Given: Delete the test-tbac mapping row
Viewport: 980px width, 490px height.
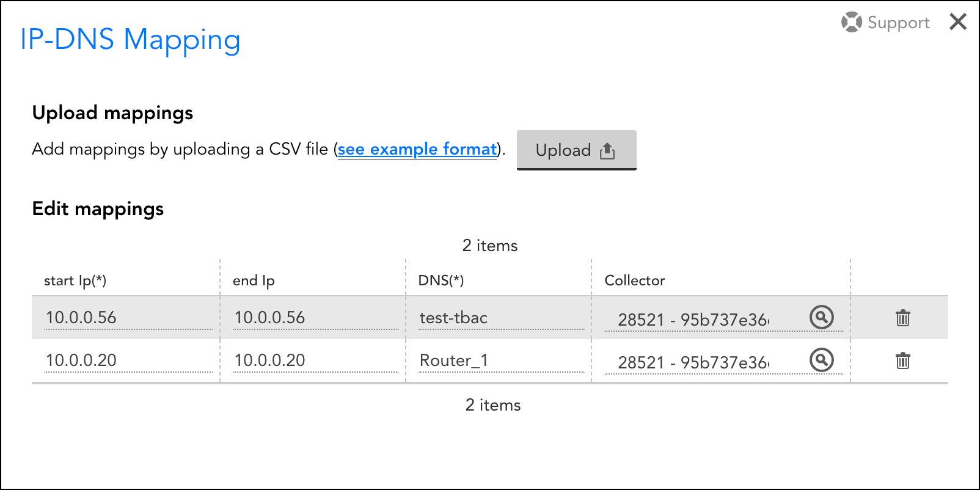Looking at the screenshot, I should [x=902, y=318].
